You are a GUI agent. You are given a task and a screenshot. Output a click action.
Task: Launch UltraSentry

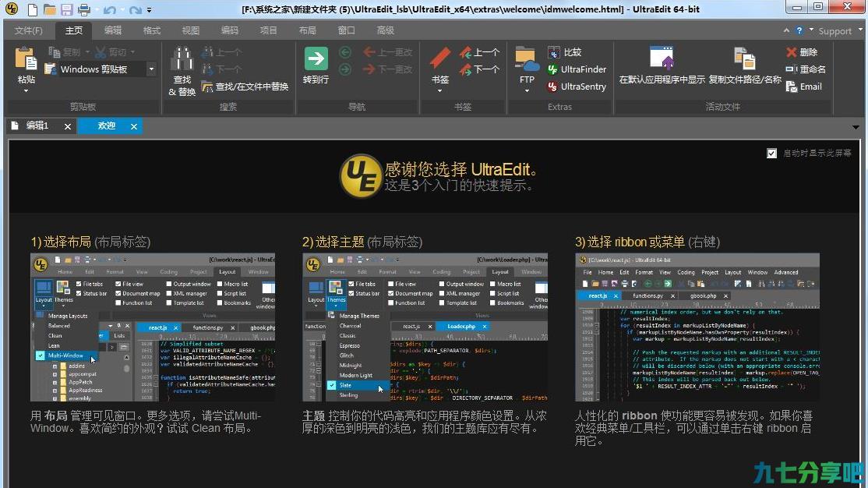577,87
